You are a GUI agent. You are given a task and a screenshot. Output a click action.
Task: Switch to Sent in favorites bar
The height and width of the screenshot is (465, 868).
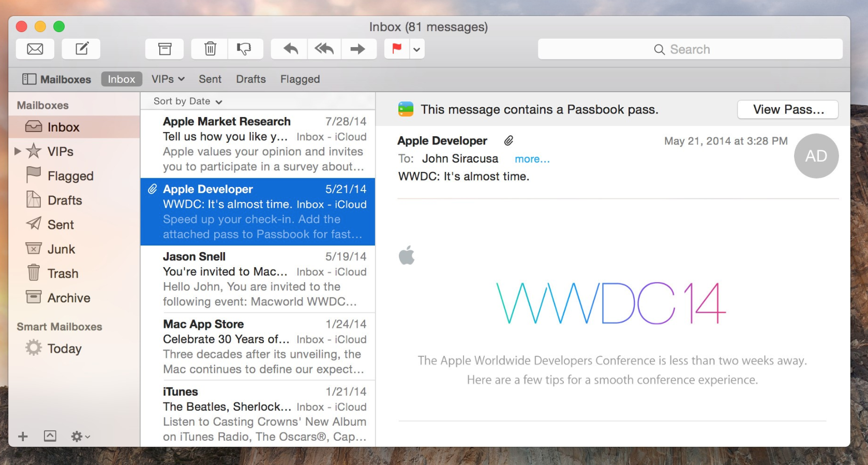coord(210,79)
